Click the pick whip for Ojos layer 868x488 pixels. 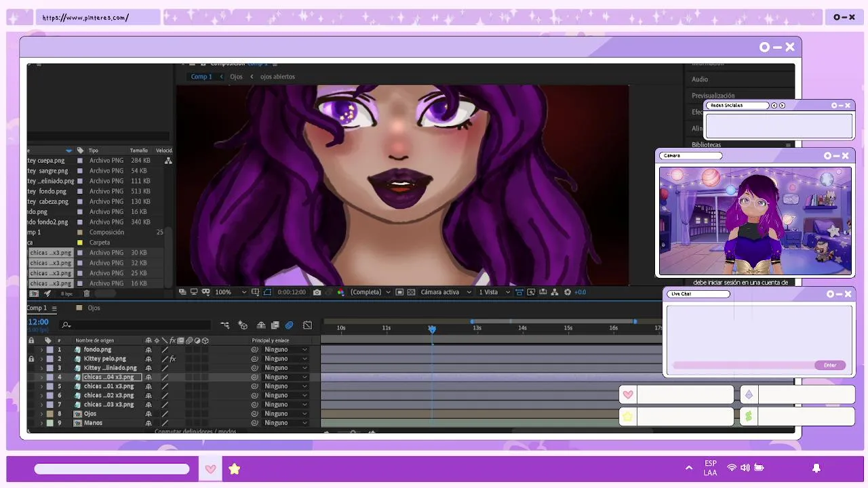(x=255, y=413)
